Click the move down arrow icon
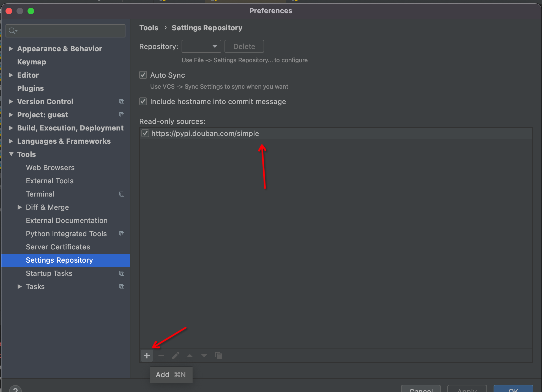 pos(204,356)
